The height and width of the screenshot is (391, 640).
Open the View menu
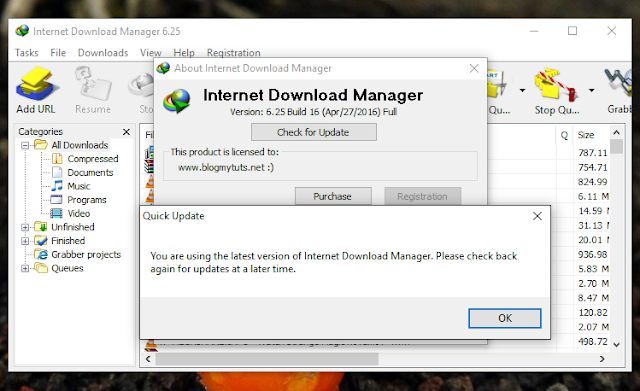pos(151,53)
